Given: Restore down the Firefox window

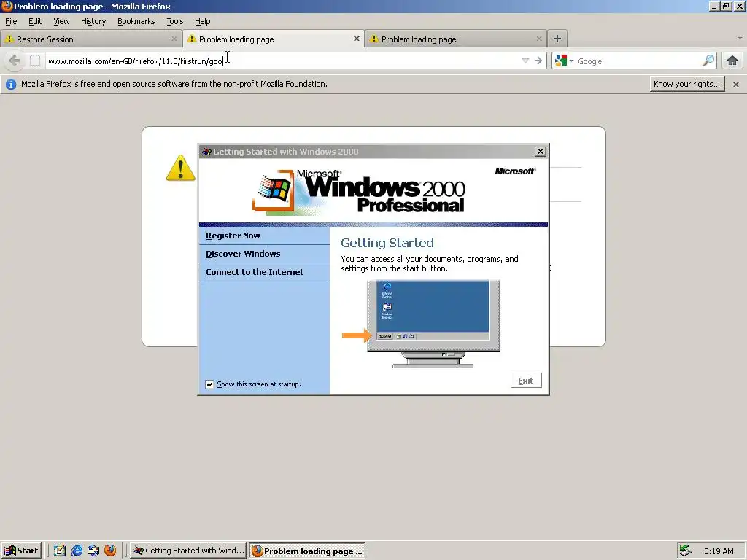Looking at the screenshot, I should coord(726,7).
